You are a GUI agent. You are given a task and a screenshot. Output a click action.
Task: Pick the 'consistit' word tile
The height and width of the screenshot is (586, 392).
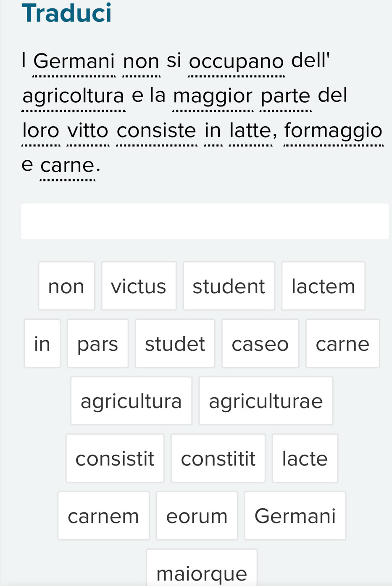pyautogui.click(x=115, y=458)
